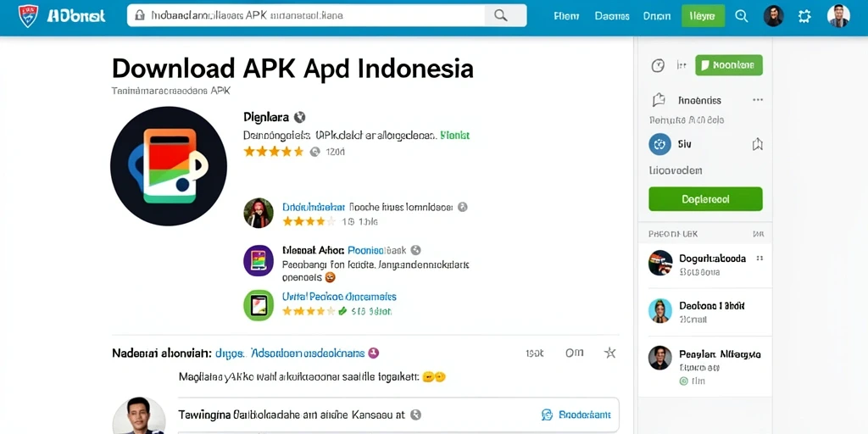
Task: Click verified badge next to Dlenlara
Action: tap(299, 117)
